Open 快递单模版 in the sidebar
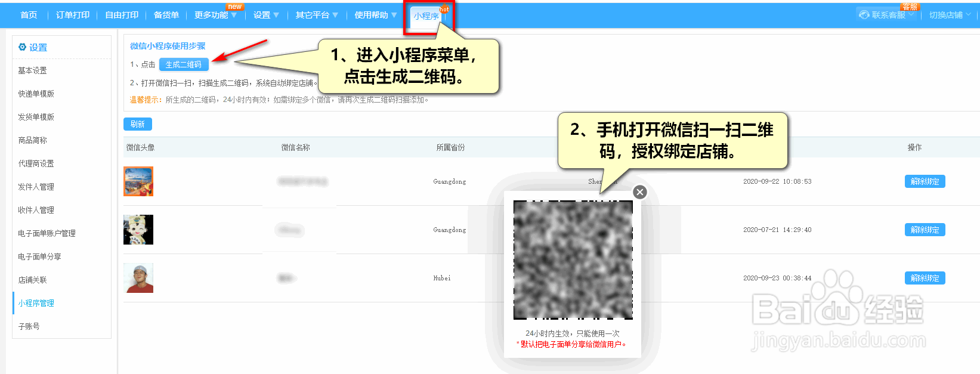 tap(36, 94)
